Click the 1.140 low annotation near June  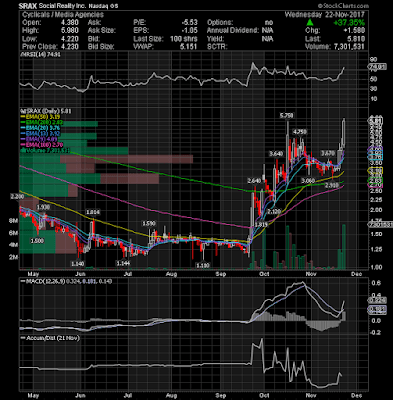tap(78, 264)
